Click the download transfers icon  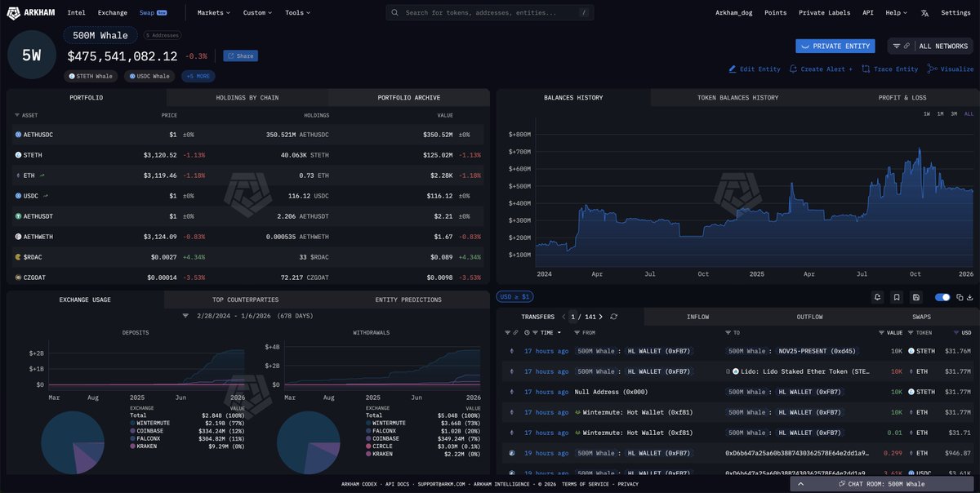click(x=970, y=298)
